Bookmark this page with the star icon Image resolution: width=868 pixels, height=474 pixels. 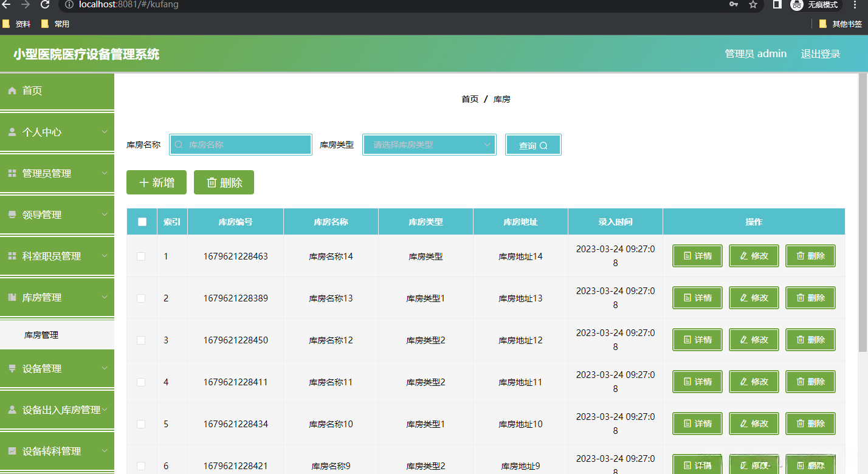coord(753,5)
